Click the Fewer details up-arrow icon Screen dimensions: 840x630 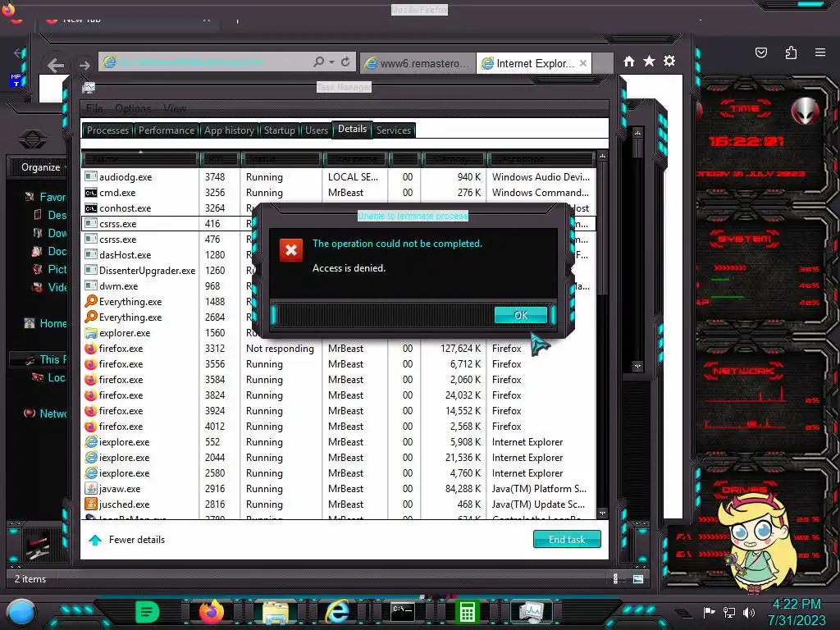click(95, 540)
